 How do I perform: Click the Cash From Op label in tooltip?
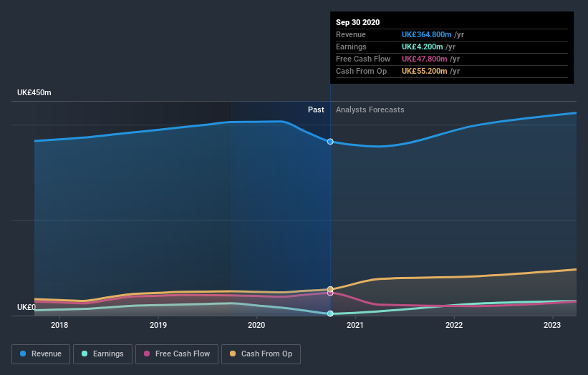(361, 71)
